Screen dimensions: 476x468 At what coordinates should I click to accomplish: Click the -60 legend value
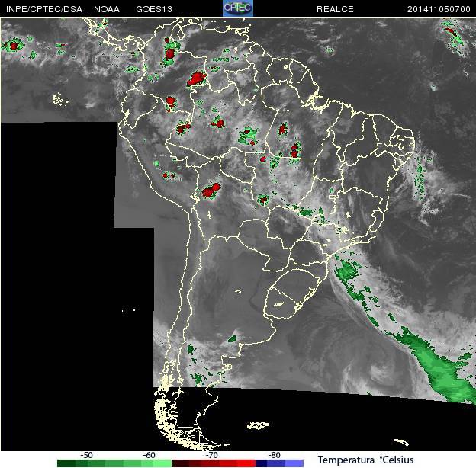pos(149,455)
